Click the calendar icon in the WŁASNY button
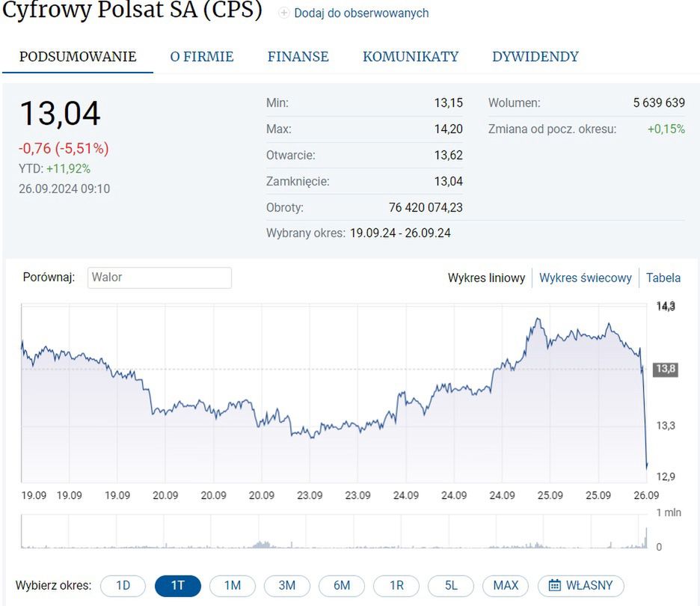Image resolution: width=700 pixels, height=606 pixels. point(554,585)
